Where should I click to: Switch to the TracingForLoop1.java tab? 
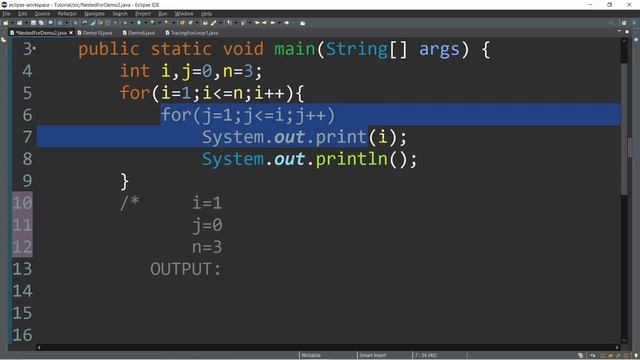coord(192,33)
